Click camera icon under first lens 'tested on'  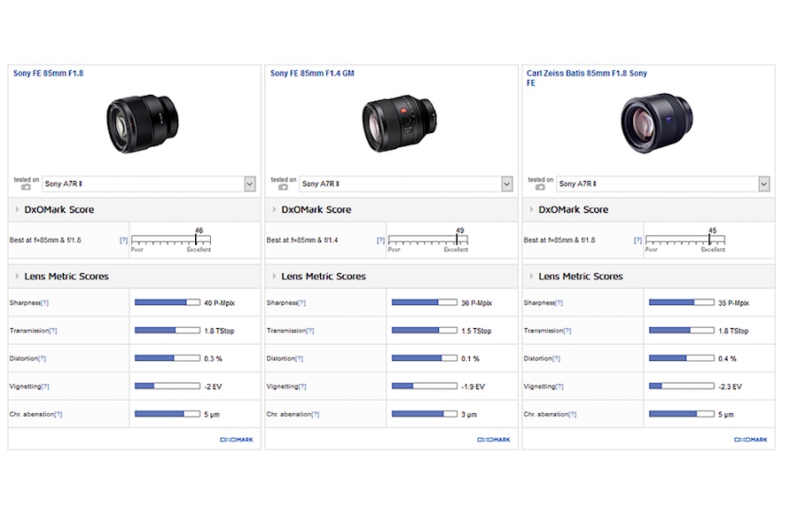[26, 187]
